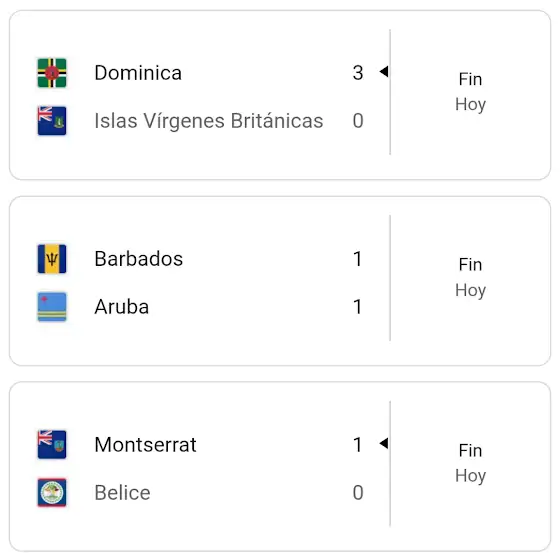This screenshot has height=560, width=560.
Task: Open the Barbados vs Aruba match card
Action: pos(280,281)
